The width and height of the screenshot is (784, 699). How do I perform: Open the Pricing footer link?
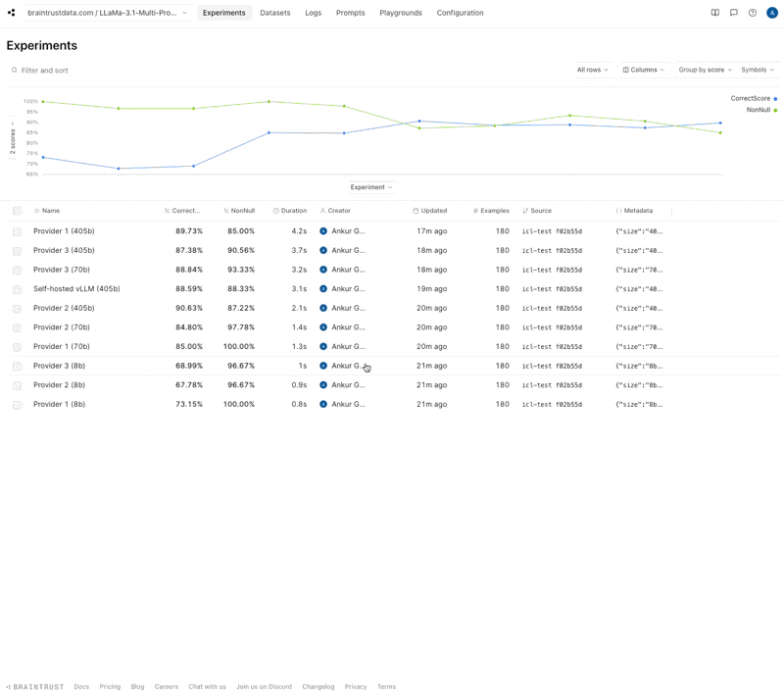110,687
